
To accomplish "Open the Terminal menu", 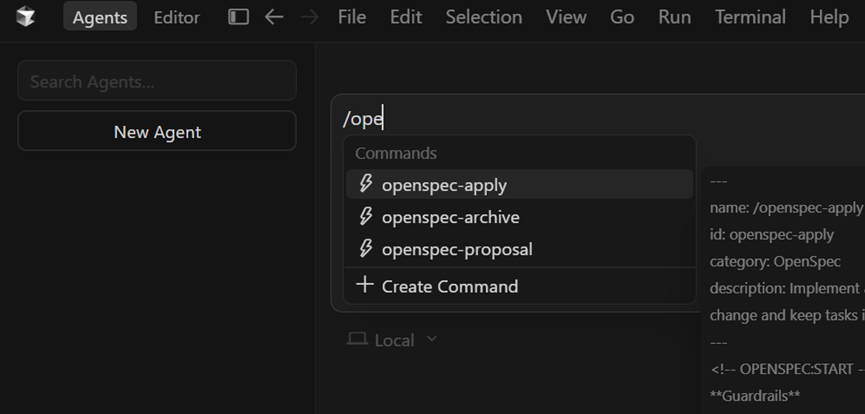I will [750, 17].
